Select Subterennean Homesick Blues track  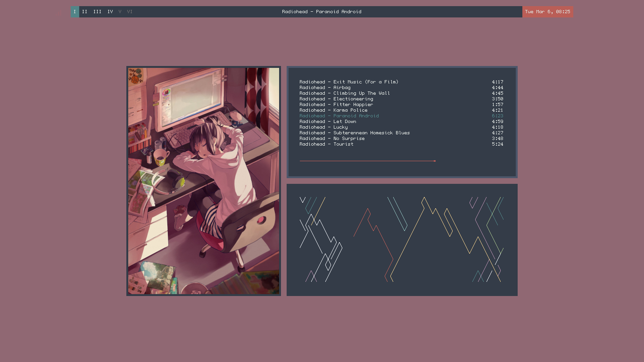401,133
